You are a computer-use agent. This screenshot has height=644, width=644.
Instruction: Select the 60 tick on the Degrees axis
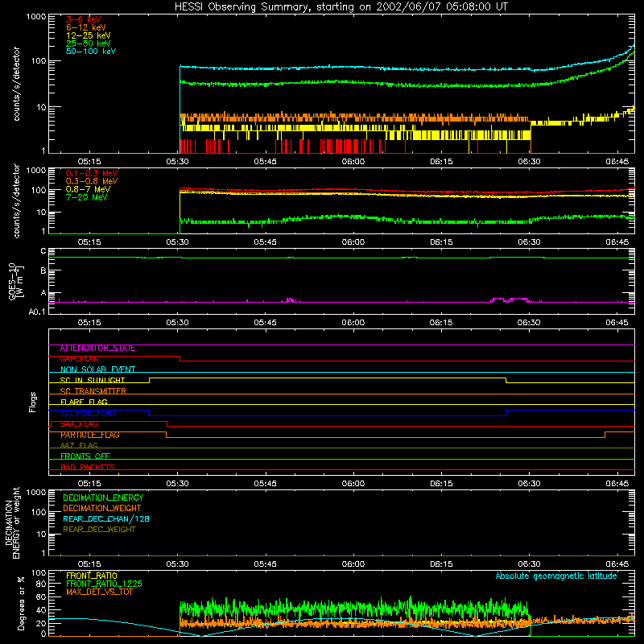click(41, 597)
